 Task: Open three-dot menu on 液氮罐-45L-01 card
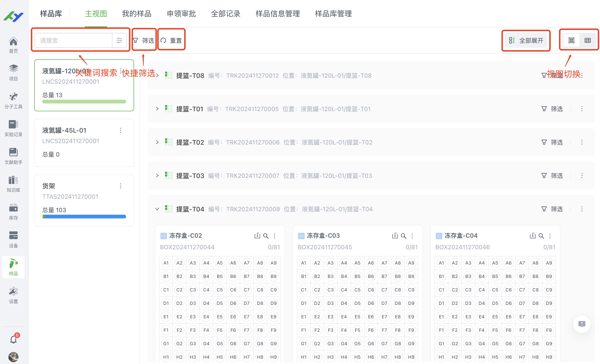click(120, 130)
